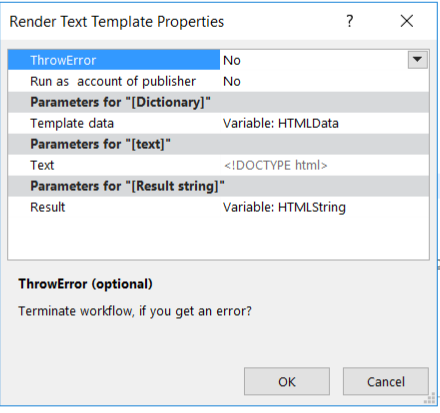
Task: Click the Parameters for "[Dictionary]" header
Action: [x=218, y=102]
